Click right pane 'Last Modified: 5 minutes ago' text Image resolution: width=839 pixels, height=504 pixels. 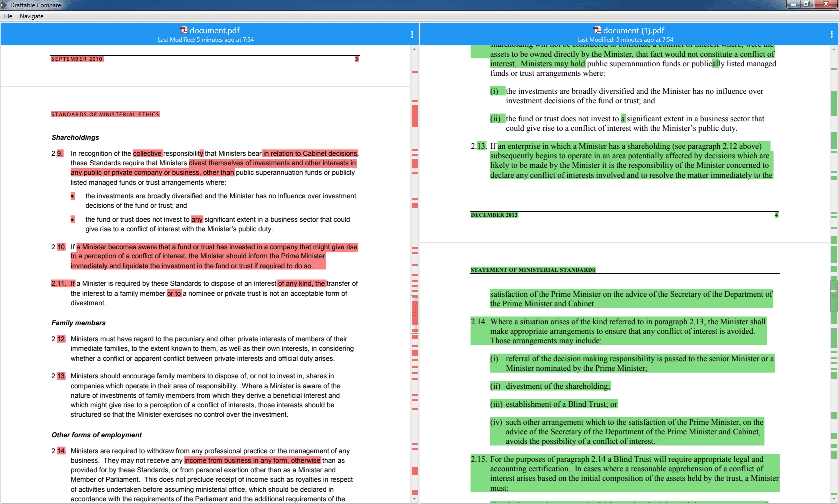pos(625,40)
